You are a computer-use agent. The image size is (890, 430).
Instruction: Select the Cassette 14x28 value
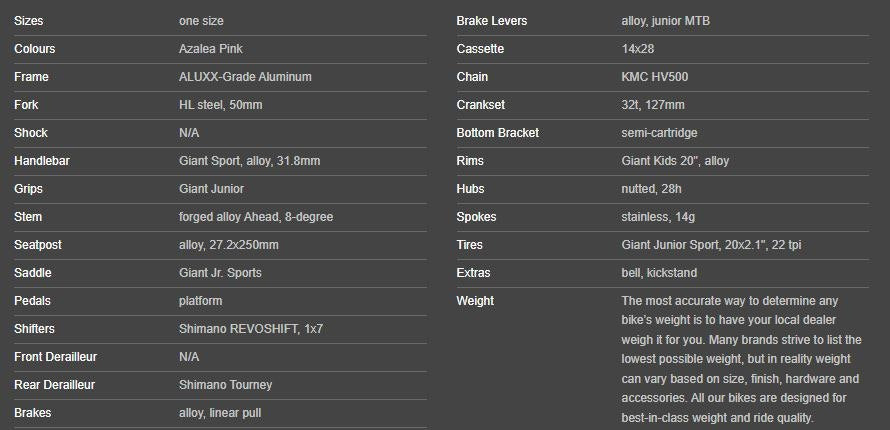[637, 49]
